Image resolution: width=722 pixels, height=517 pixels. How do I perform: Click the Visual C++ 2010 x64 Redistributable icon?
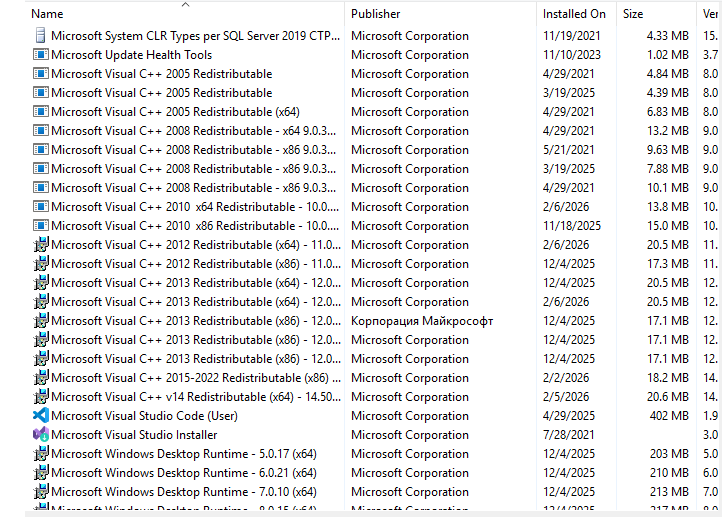pos(41,207)
